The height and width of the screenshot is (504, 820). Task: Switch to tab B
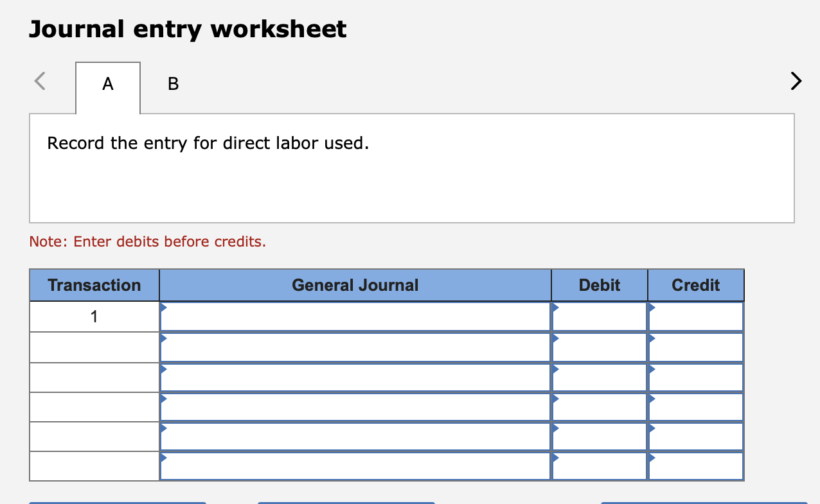pos(172,83)
